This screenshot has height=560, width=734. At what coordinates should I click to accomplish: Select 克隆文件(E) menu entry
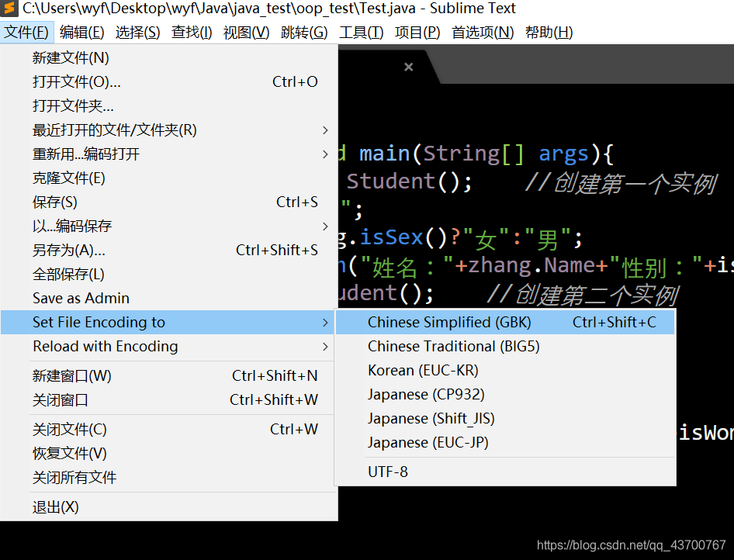coord(168,178)
